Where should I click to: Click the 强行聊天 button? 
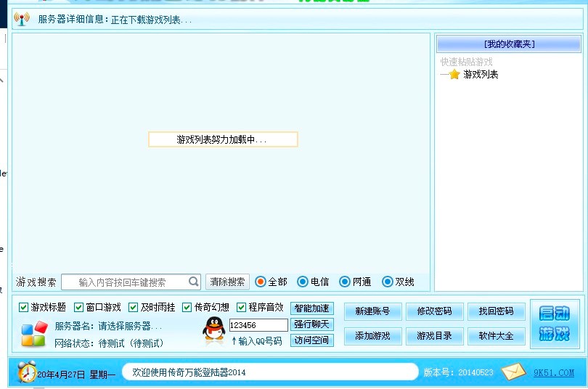click(x=311, y=324)
